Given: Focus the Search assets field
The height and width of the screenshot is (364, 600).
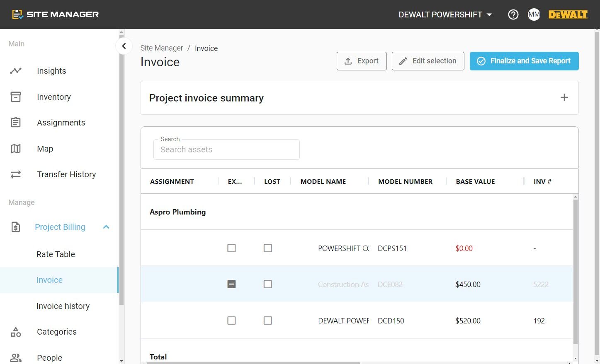Looking at the screenshot, I should [x=226, y=149].
